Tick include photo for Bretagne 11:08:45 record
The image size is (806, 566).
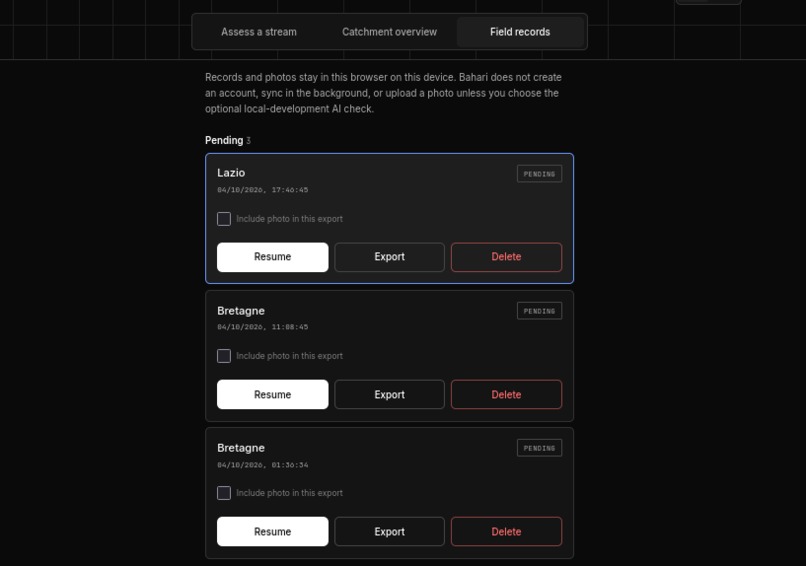point(224,356)
